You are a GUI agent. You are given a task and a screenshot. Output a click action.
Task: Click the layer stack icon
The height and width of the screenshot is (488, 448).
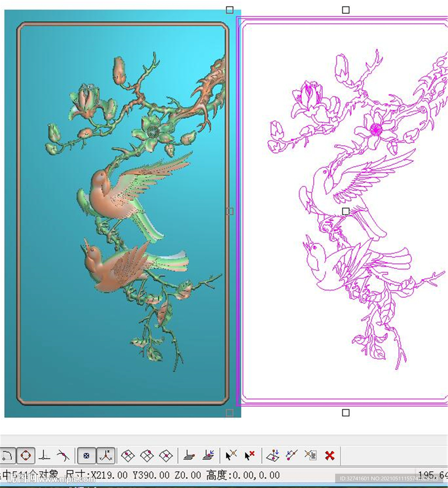tap(189, 456)
